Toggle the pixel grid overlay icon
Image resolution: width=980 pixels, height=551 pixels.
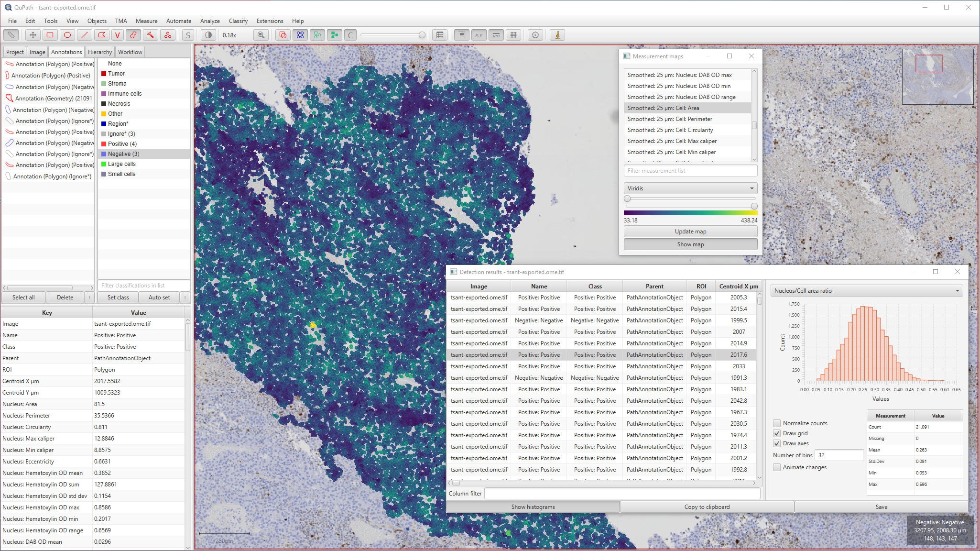513,35
